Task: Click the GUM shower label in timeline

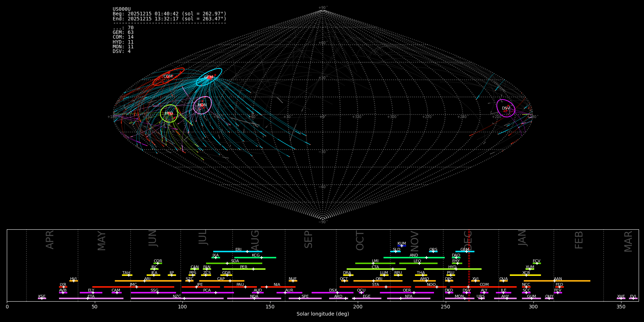Action: (532, 297)
